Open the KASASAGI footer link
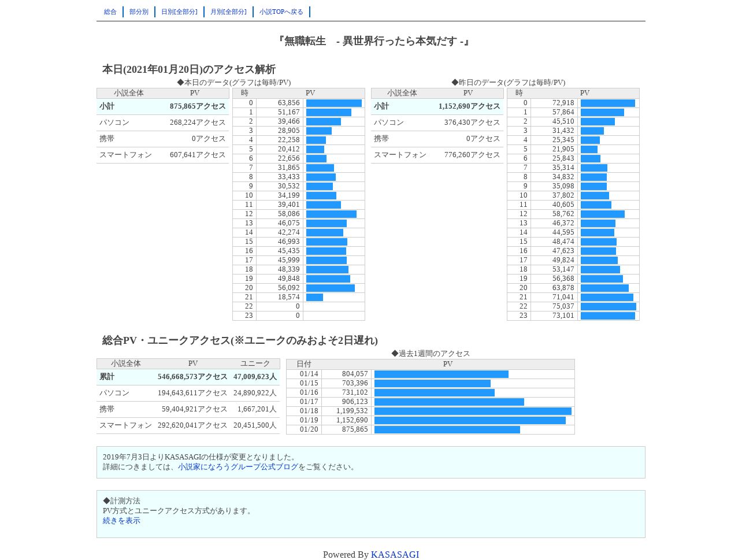Image resolution: width=742 pixels, height=560 pixels. [x=395, y=555]
